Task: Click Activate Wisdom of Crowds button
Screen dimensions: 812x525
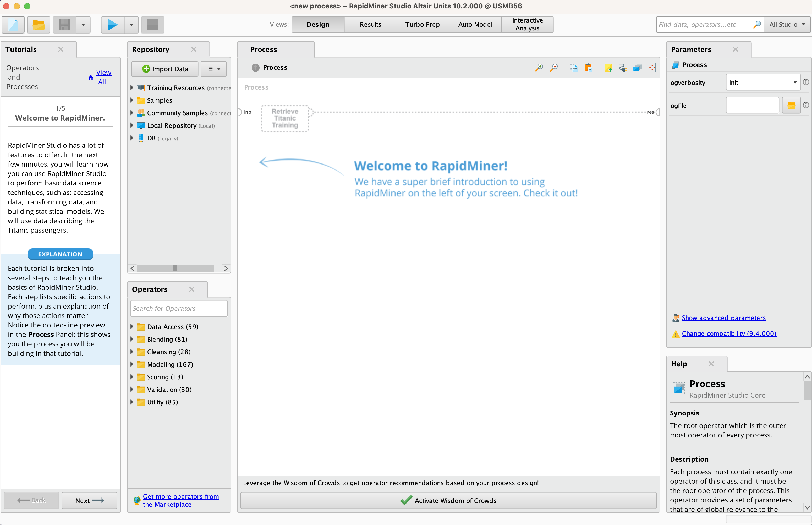Action: pos(448,500)
